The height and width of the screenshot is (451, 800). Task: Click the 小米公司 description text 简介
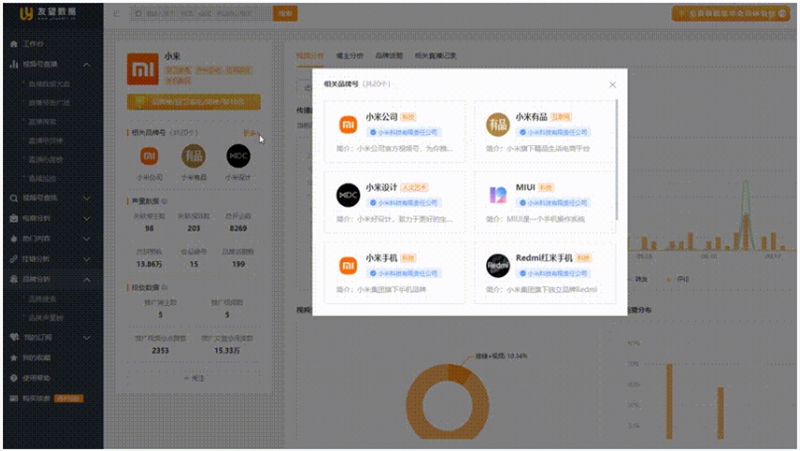pyautogui.click(x=394, y=148)
